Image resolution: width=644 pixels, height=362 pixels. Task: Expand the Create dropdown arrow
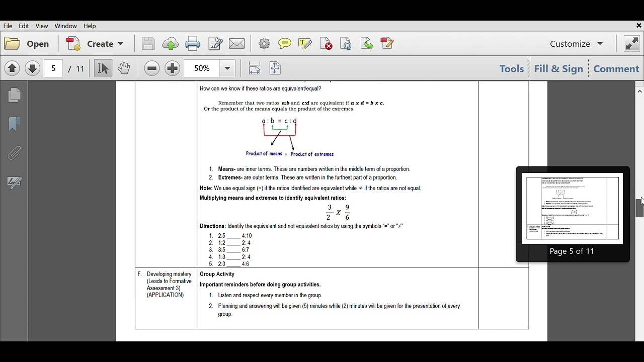tap(121, 44)
